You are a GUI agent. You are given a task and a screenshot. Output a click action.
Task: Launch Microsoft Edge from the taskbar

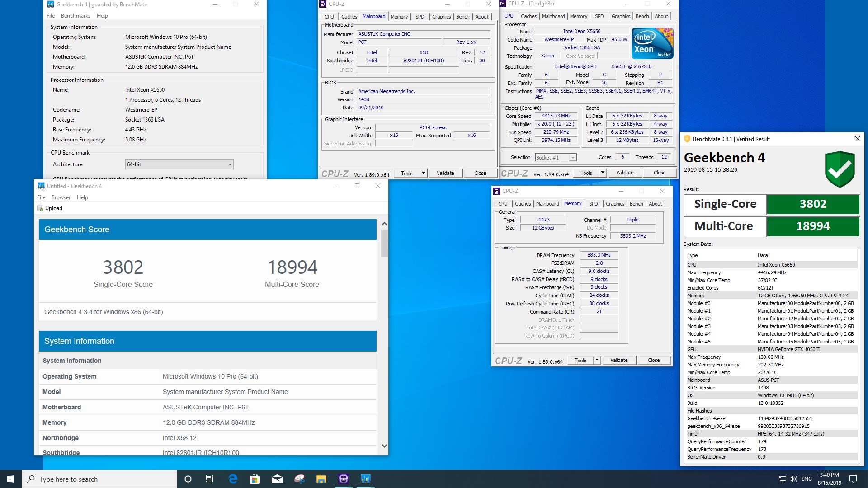click(233, 479)
